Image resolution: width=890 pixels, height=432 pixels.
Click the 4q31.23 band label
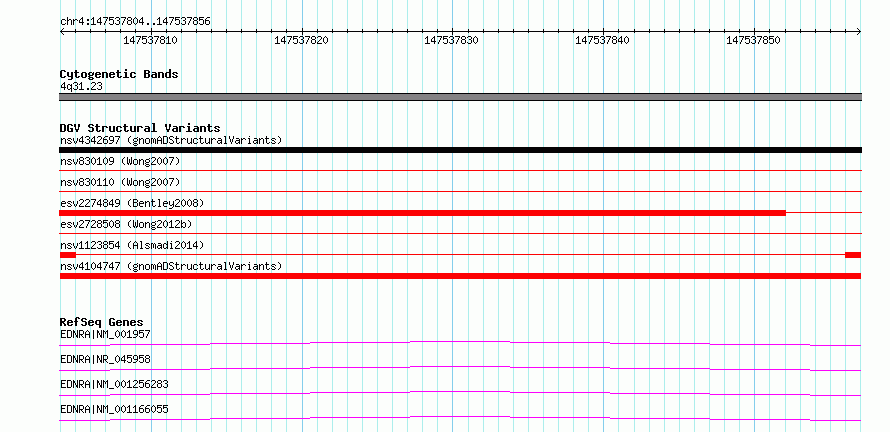[81, 87]
